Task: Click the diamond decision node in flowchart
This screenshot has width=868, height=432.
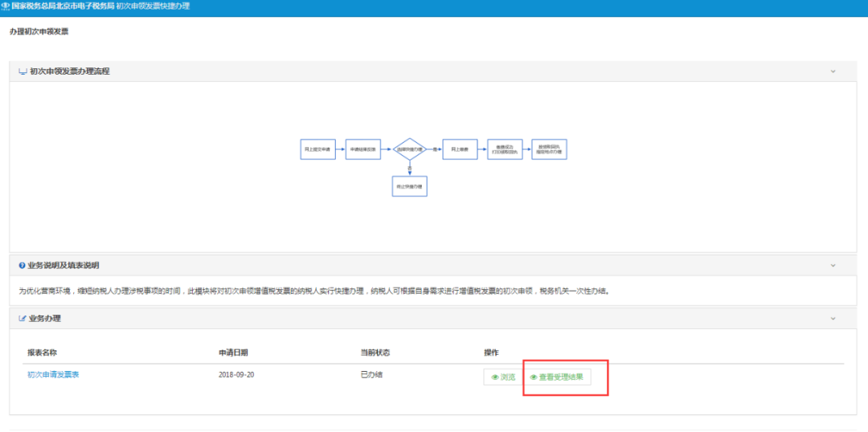Action: tap(409, 149)
